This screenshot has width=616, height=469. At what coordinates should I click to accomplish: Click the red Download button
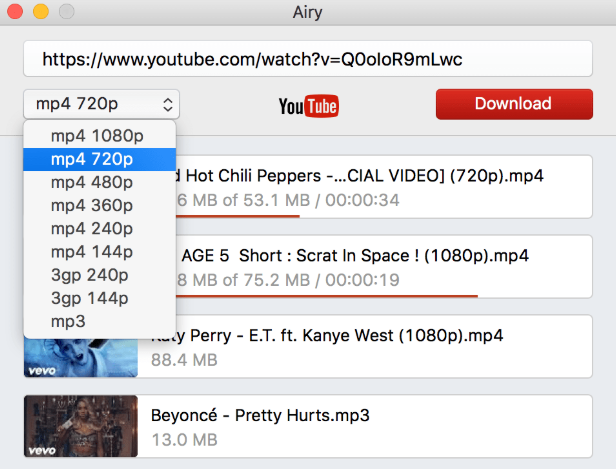click(514, 104)
